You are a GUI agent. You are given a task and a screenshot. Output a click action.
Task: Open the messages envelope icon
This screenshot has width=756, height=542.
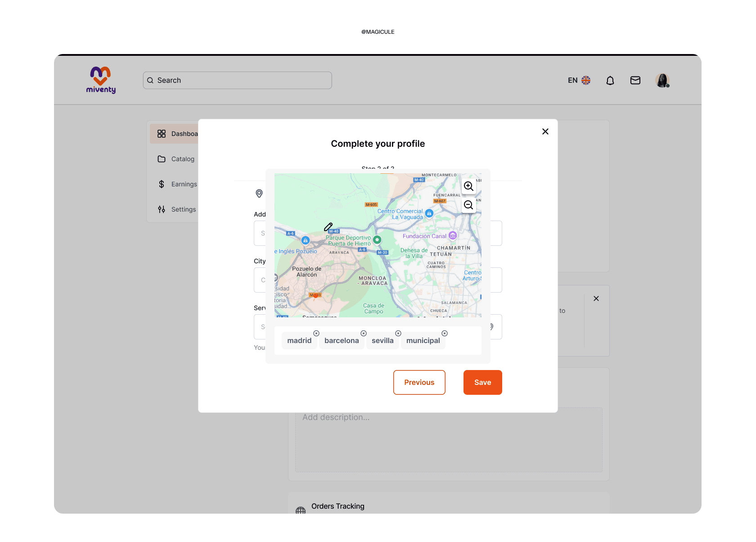coord(635,80)
